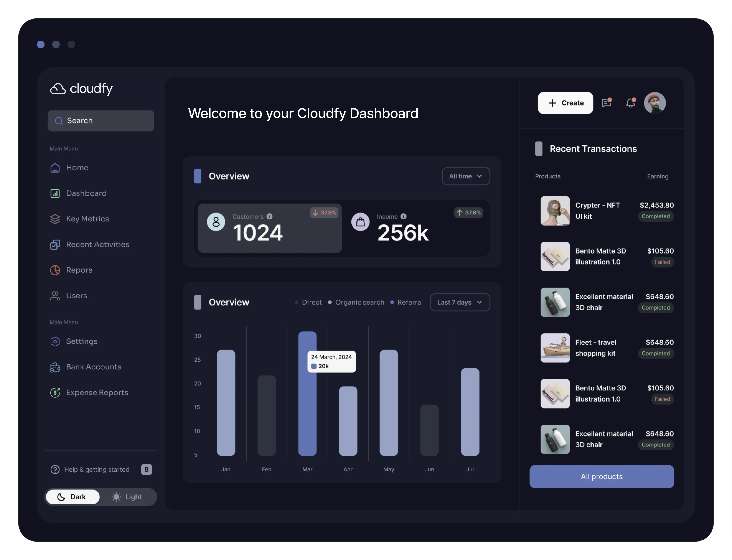
Task: Click into the Search field
Action: point(101,121)
